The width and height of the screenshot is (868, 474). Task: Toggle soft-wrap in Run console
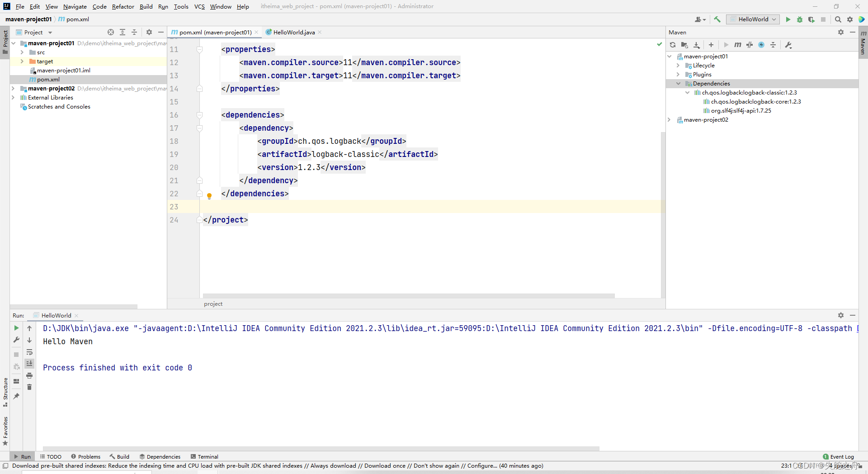(29, 352)
